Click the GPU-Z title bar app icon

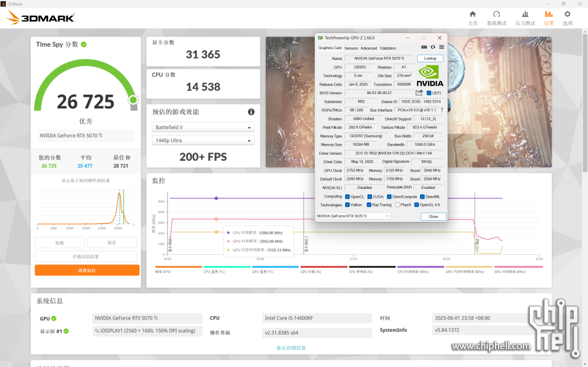320,38
